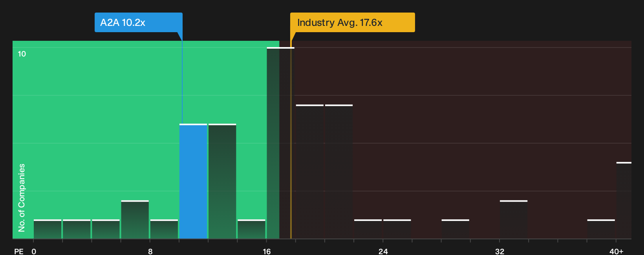
Task: Click the A2A 10.2x blue label
Action: click(x=138, y=22)
